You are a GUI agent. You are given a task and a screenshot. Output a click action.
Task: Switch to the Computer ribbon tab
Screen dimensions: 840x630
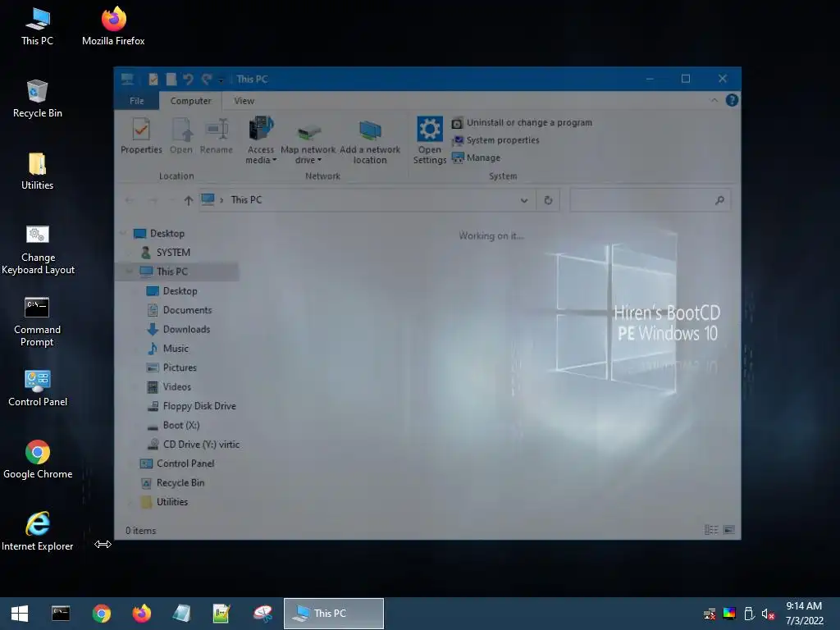(190, 101)
